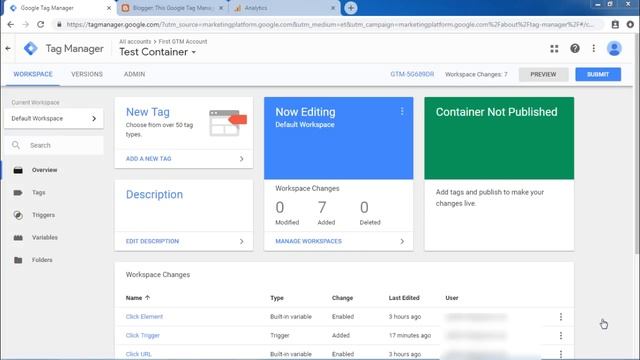Click the Triggers sidebar icon
The height and width of the screenshot is (360, 640).
click(x=18, y=215)
